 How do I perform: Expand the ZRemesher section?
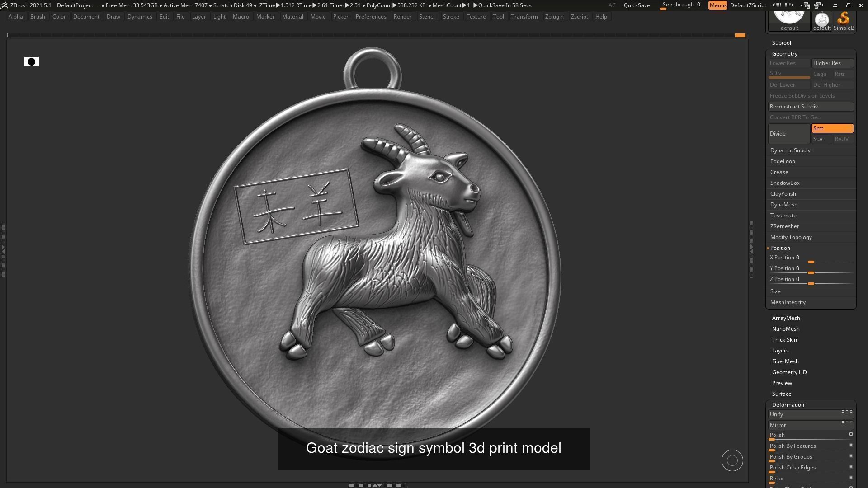(x=784, y=226)
